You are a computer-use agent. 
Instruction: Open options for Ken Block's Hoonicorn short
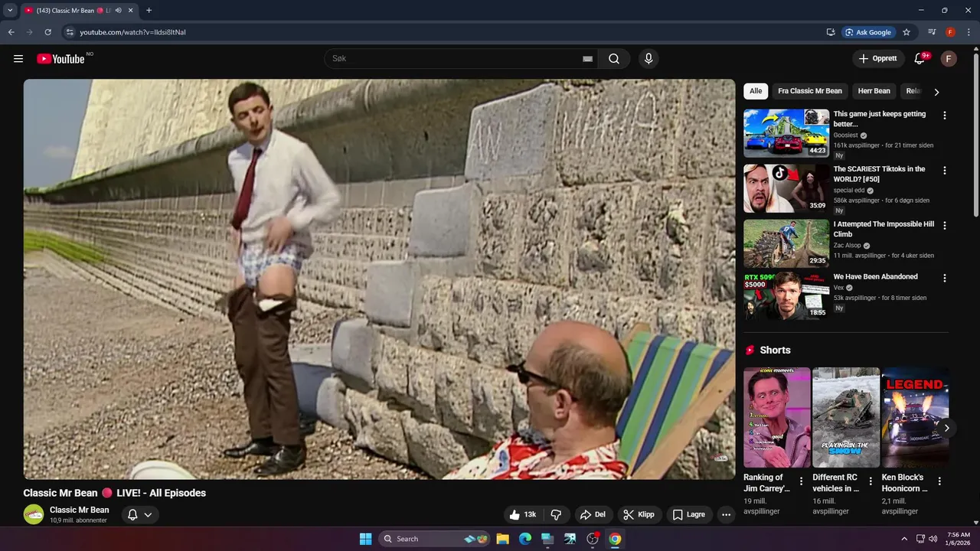click(x=939, y=481)
